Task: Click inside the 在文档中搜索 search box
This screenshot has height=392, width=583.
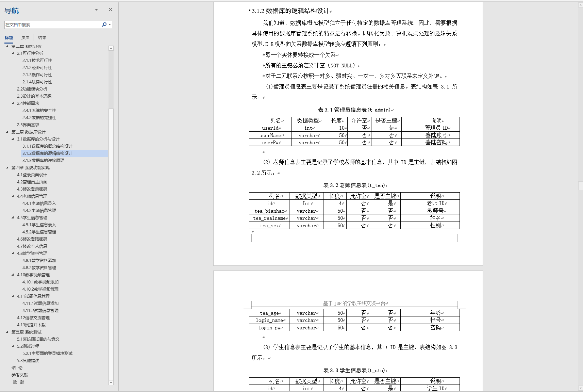Action: tap(51, 24)
